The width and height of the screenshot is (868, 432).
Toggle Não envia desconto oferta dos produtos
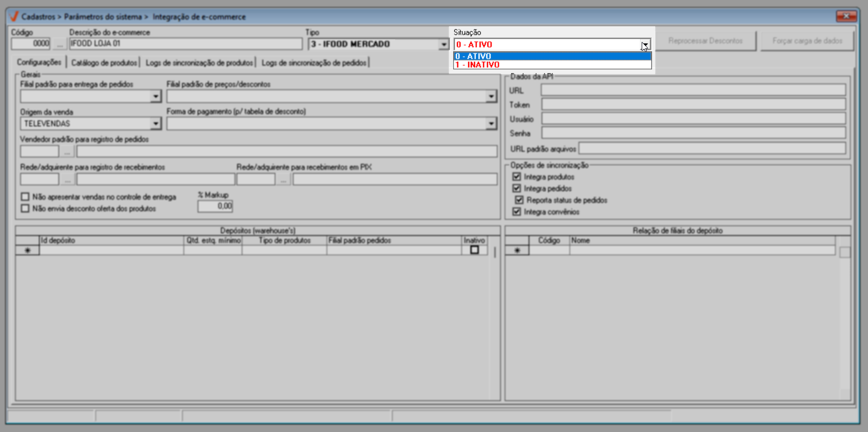(x=25, y=208)
